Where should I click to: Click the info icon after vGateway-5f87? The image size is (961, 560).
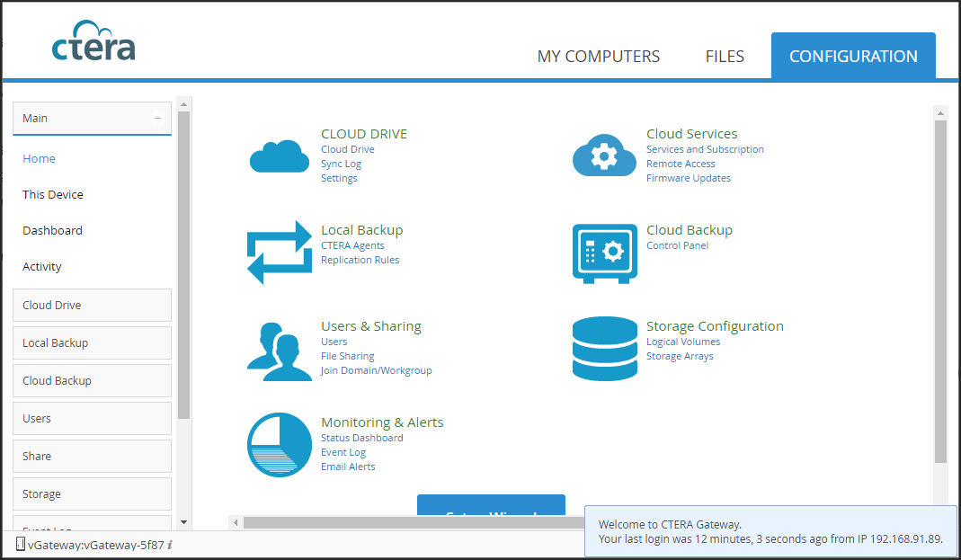pyautogui.click(x=170, y=545)
